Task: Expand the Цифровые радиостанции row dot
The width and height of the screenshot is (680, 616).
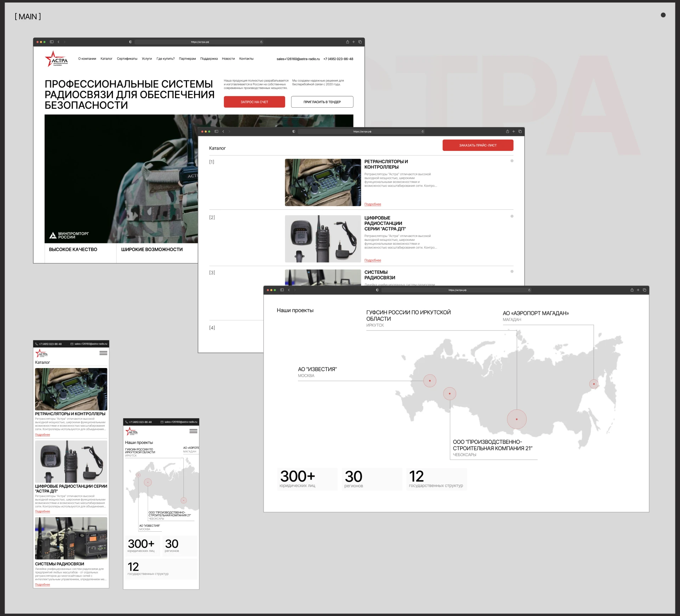Action: [512, 216]
